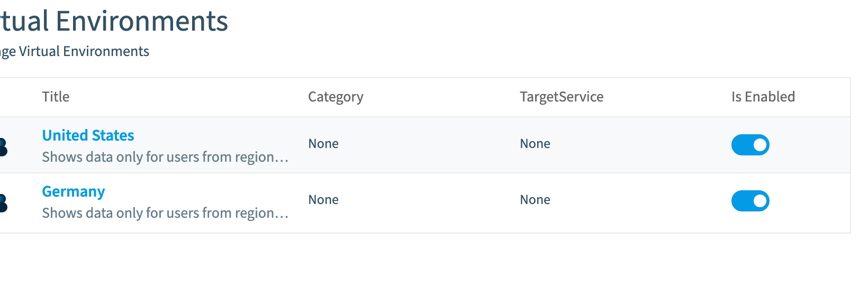Sort by the Title column header
The image size is (868, 296).
(56, 97)
